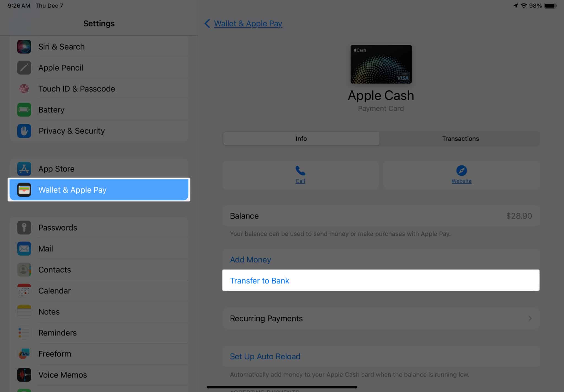
Task: Tap the Apple Cash card image
Action: coord(381,64)
